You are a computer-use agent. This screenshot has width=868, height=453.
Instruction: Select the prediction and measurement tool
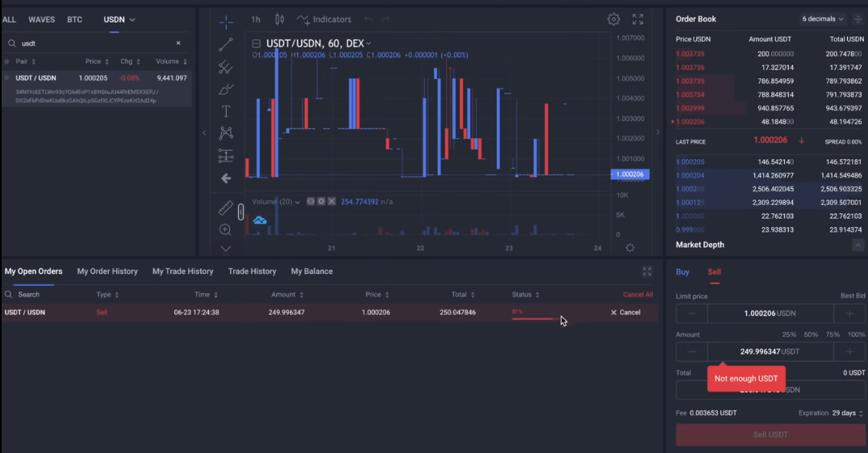pos(226,156)
